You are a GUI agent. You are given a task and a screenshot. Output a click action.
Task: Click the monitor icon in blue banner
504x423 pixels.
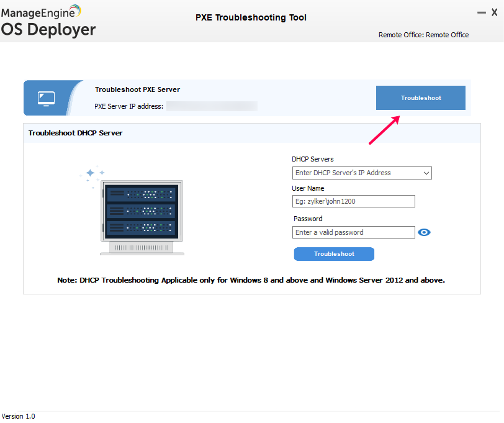point(45,98)
